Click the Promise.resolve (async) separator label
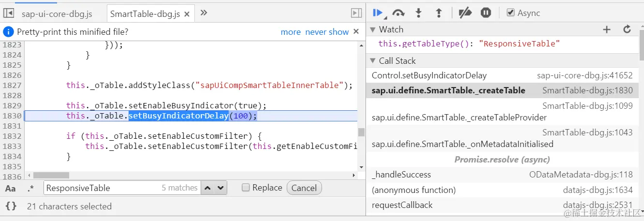 pos(502,160)
